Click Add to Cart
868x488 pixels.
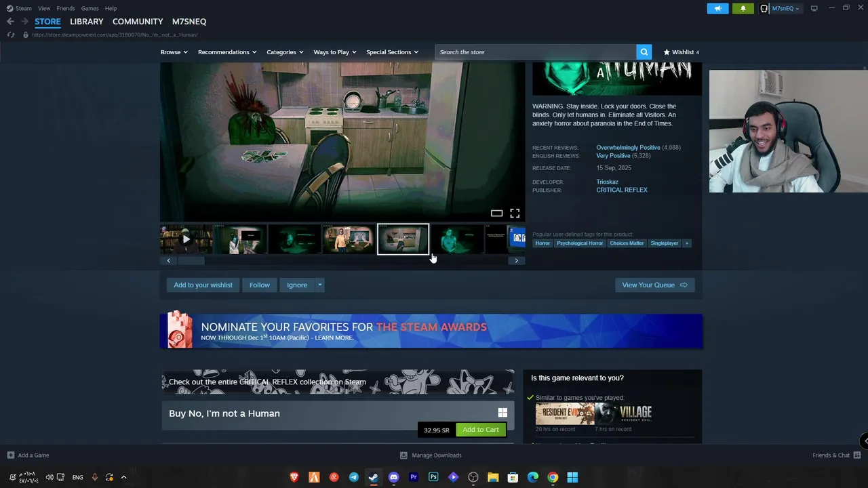[481, 430]
